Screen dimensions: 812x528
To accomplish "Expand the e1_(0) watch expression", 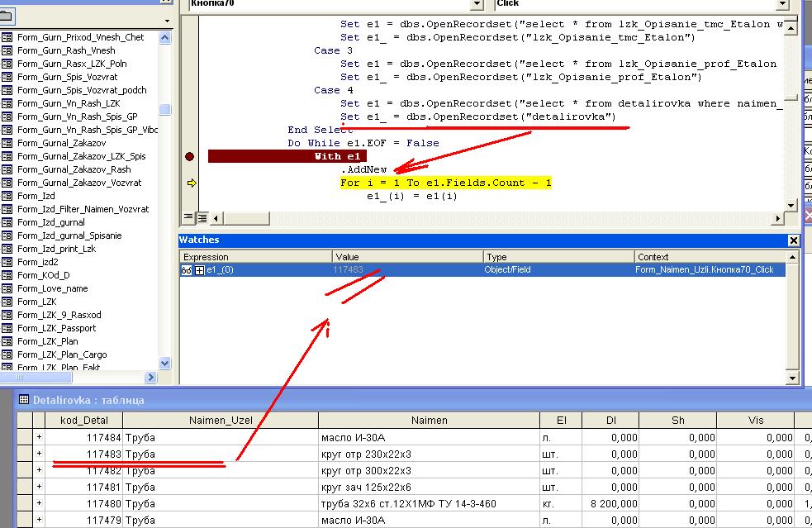I will coord(200,270).
